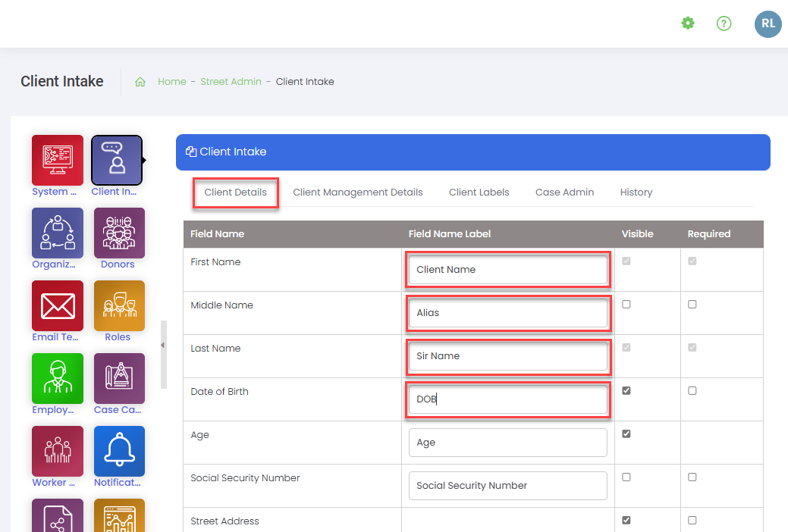Open the Donors module icon
Viewport: 788px width, 532px height.
pyautogui.click(x=119, y=233)
